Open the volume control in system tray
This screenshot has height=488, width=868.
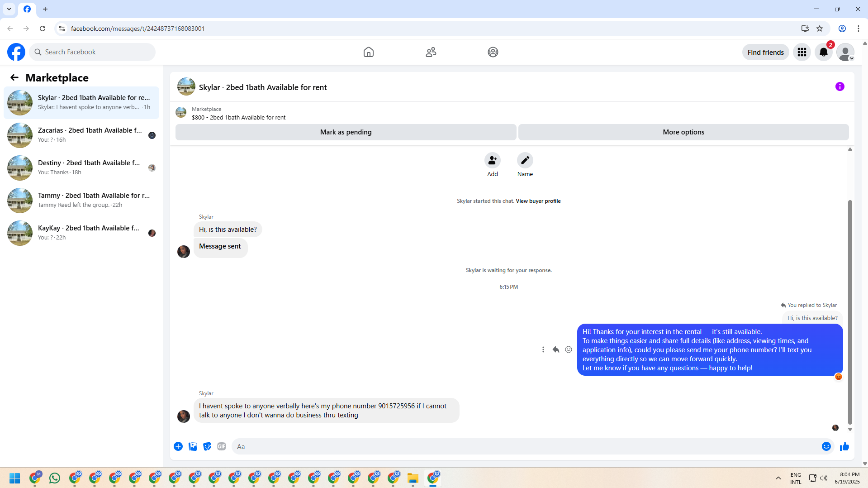coord(824,478)
